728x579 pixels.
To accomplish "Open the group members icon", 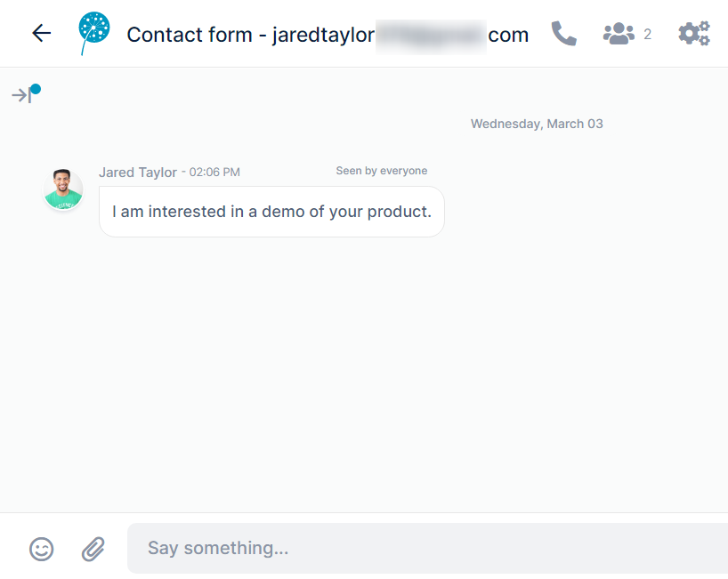I will click(619, 34).
